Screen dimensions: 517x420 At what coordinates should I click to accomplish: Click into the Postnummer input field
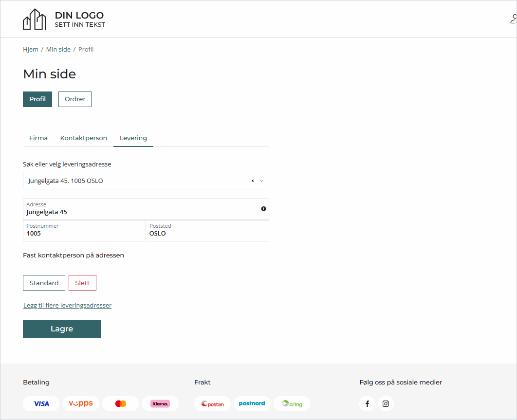point(84,234)
